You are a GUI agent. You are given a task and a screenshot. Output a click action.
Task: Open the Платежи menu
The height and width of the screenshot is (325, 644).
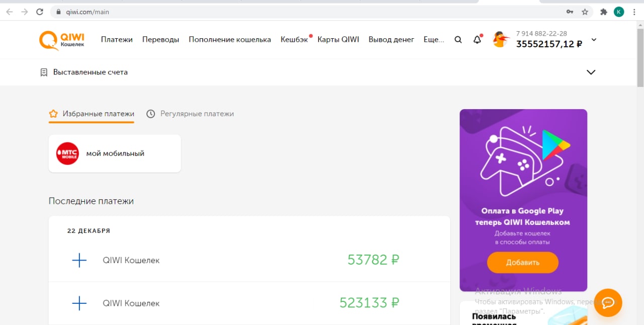coord(117,40)
